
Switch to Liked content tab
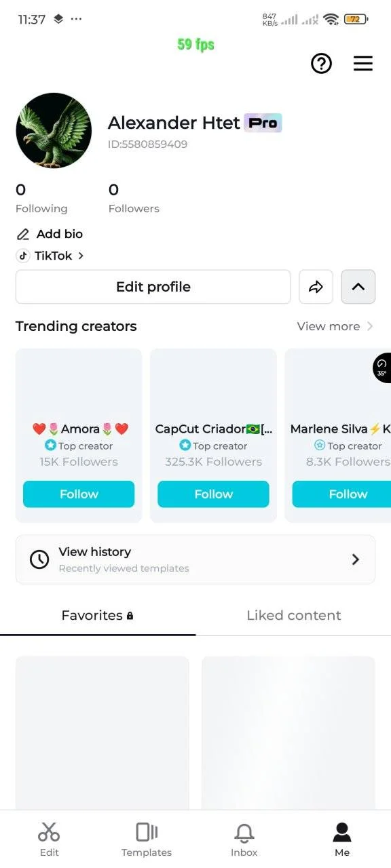pyautogui.click(x=293, y=616)
